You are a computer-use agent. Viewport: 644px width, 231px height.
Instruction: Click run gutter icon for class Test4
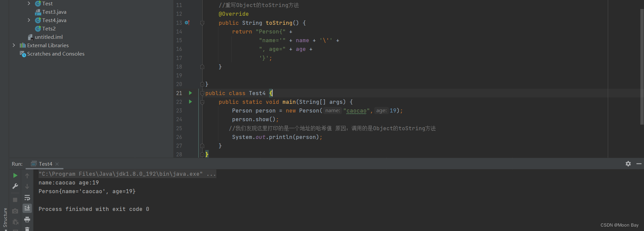tap(190, 93)
